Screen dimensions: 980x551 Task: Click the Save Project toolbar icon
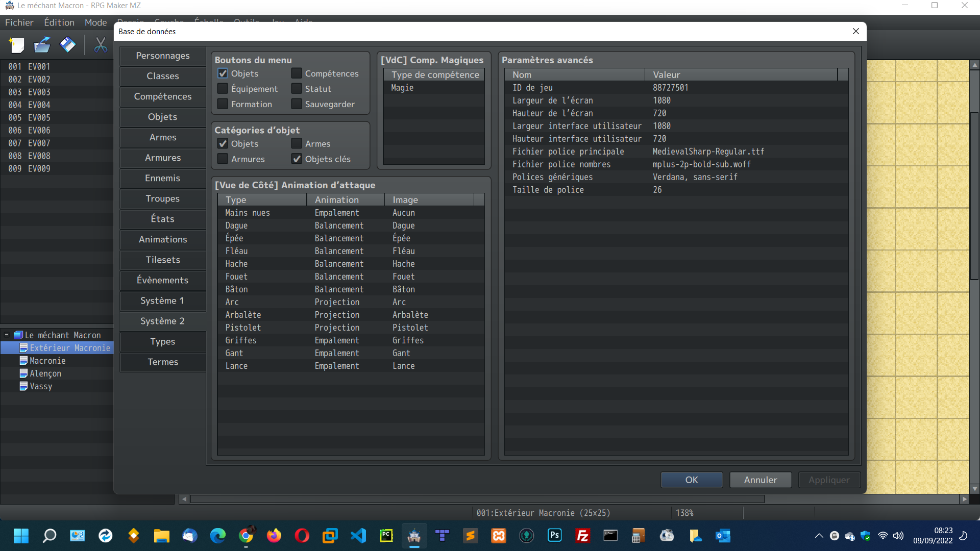67,45
